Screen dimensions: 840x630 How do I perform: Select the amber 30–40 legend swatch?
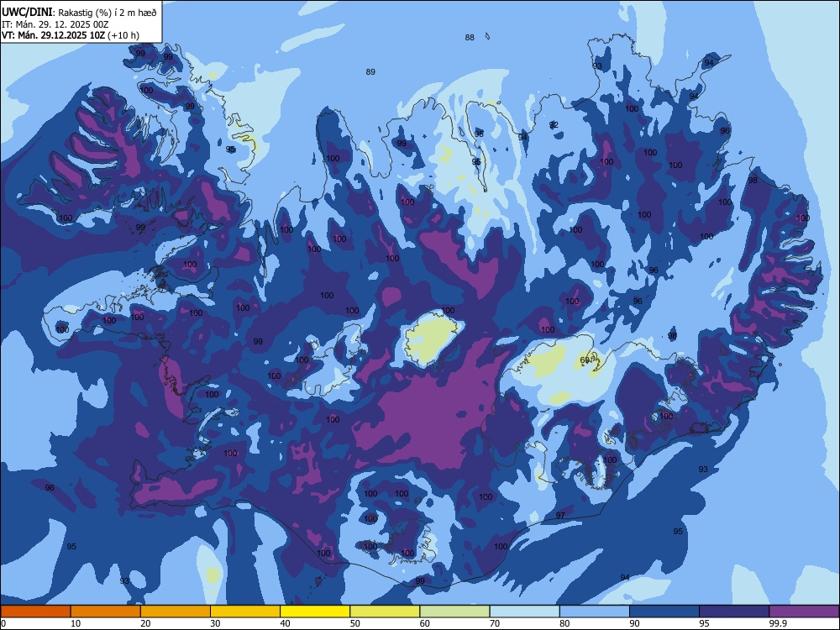point(245,612)
